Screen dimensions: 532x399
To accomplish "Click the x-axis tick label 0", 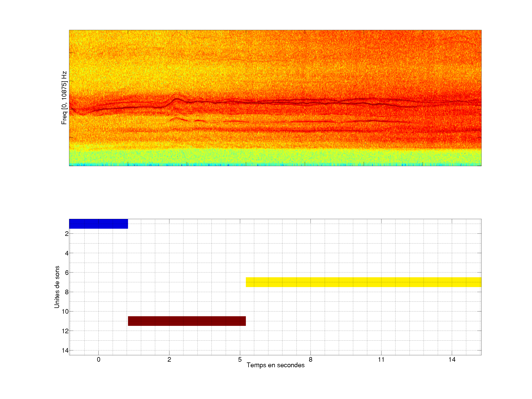I will (98, 359).
